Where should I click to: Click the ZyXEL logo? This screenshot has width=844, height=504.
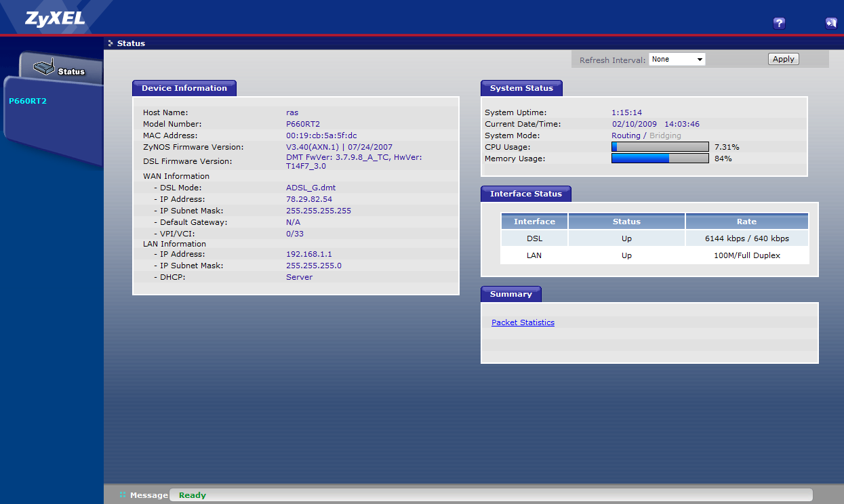coord(55,18)
